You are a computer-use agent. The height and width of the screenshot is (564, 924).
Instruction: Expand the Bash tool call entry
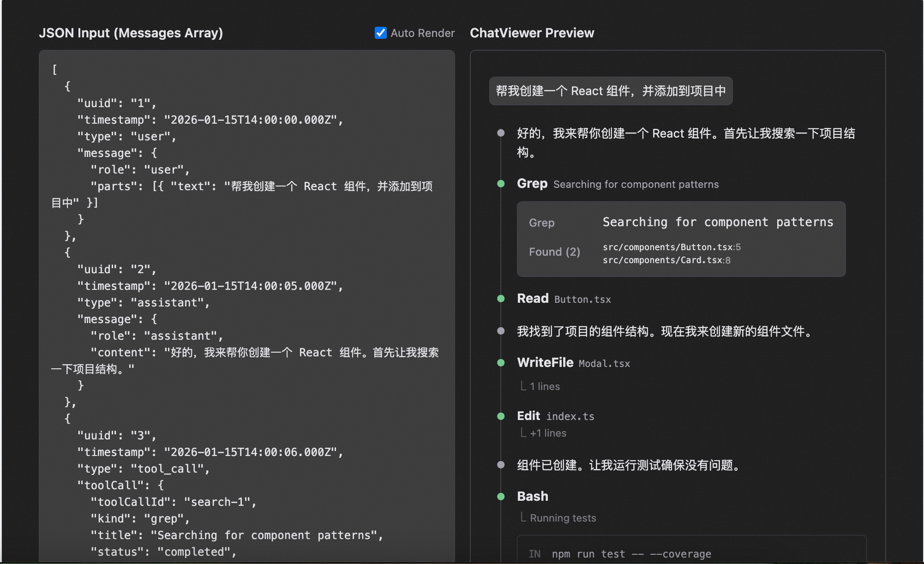tap(533, 497)
